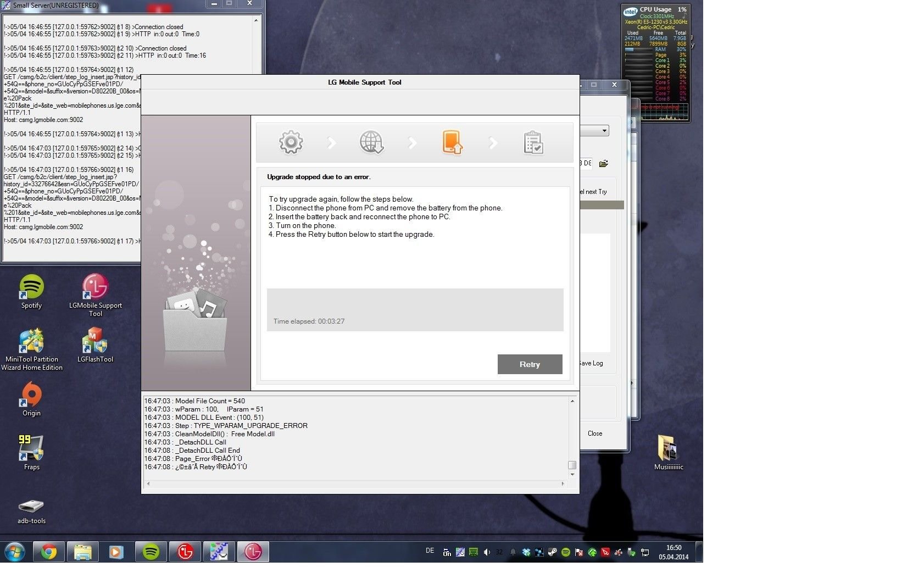Viewport: 924px width, 578px height.
Task: Click the DE language indicator
Action: 430,550
